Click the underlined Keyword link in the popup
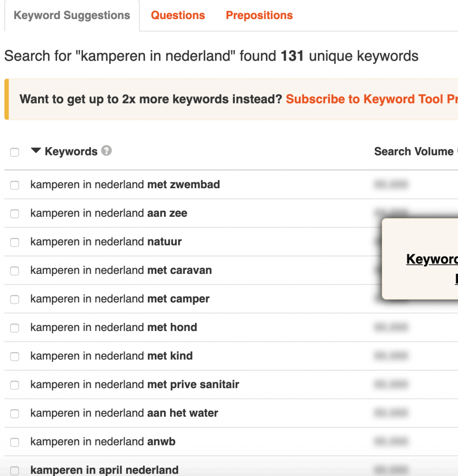Screen dimensions: 458x476 (432, 259)
